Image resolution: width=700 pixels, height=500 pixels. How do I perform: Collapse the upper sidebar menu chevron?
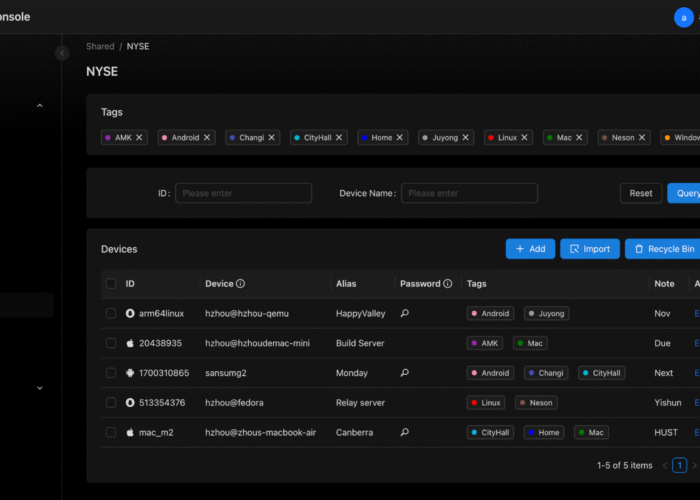click(x=40, y=106)
